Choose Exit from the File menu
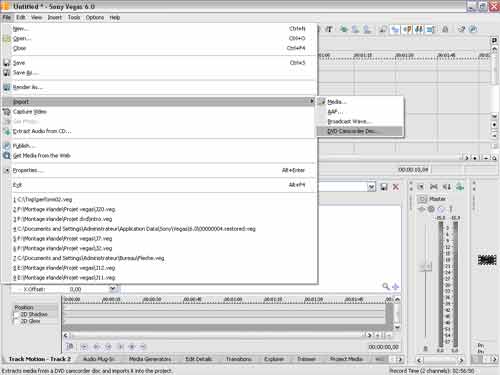 click(159, 185)
